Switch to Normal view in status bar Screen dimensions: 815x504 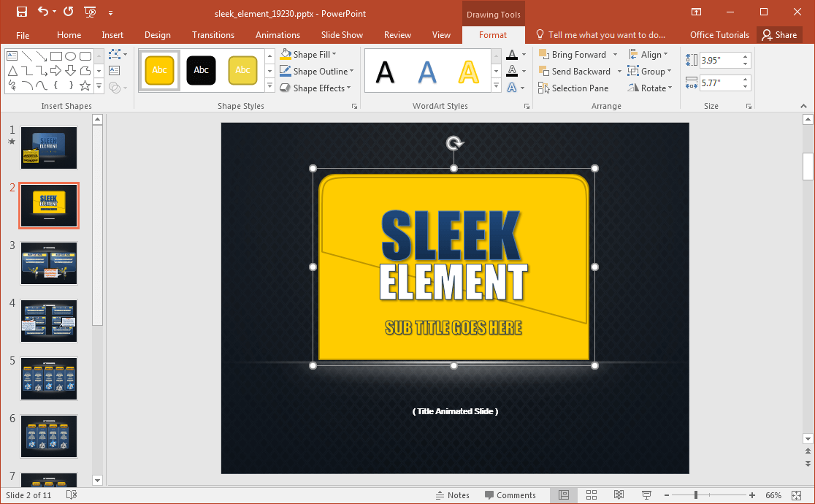tap(564, 495)
